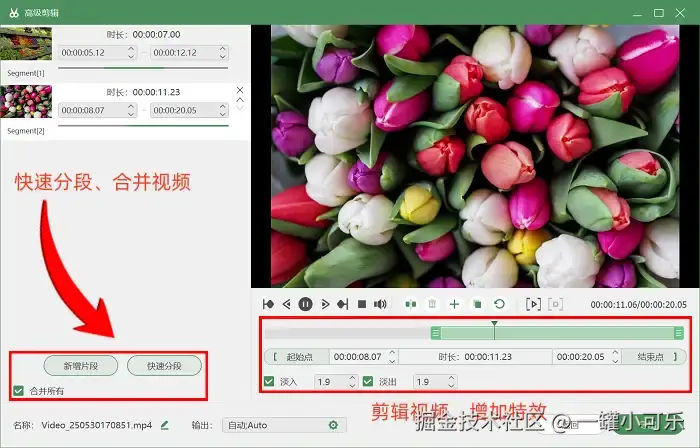Toggle the 淡出 fade-out checkbox
700x448 pixels.
[x=368, y=382]
